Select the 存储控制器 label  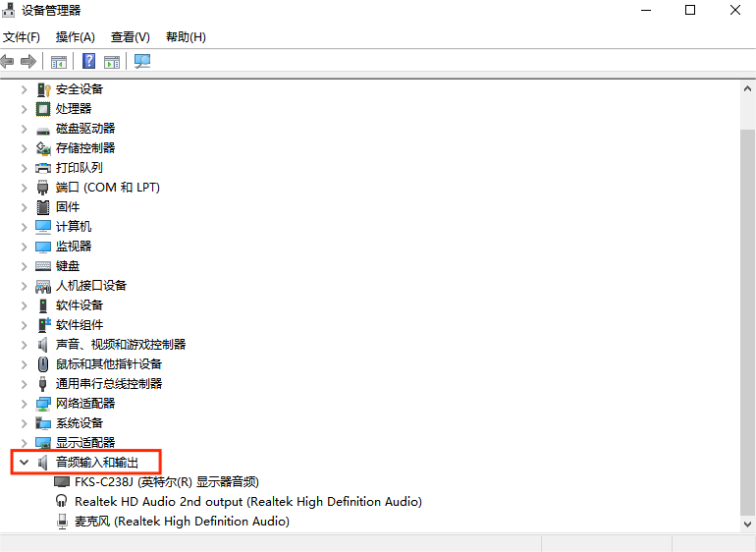coord(85,148)
